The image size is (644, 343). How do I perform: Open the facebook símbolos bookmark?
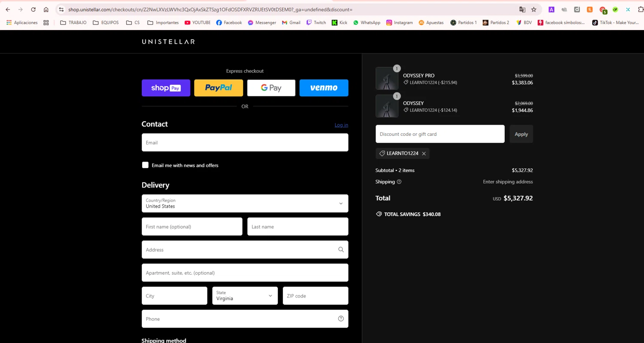pyautogui.click(x=561, y=22)
